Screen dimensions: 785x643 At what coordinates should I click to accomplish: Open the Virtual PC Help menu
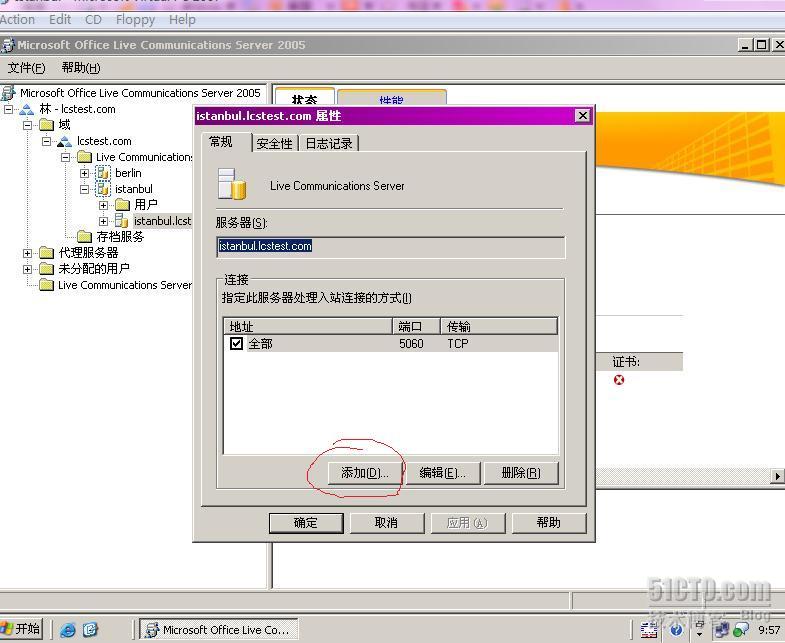(182, 20)
